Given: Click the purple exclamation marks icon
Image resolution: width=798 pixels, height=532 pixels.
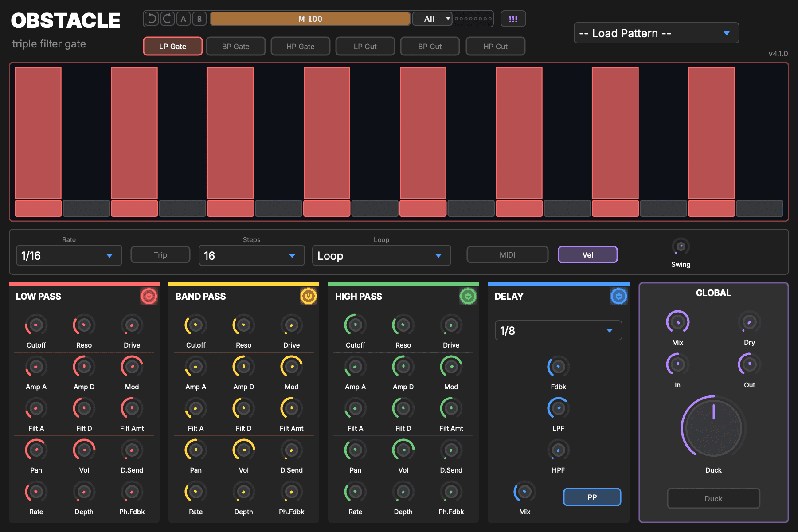Looking at the screenshot, I should tap(513, 19).
